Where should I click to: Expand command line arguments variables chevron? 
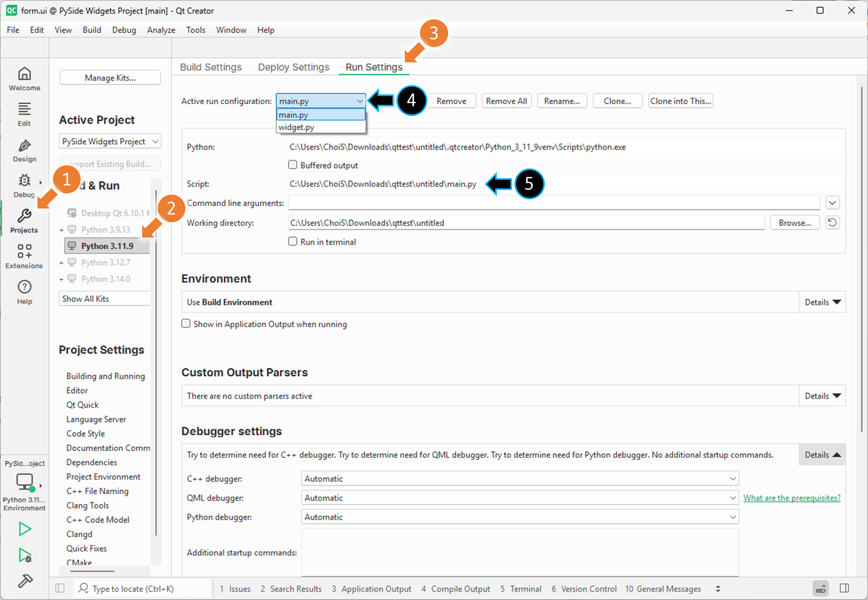pos(832,203)
